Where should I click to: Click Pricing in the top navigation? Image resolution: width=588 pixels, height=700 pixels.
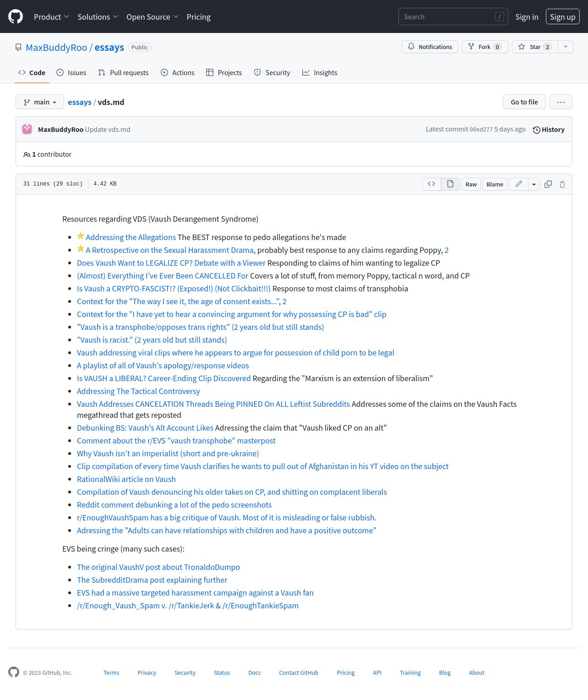pyautogui.click(x=199, y=16)
